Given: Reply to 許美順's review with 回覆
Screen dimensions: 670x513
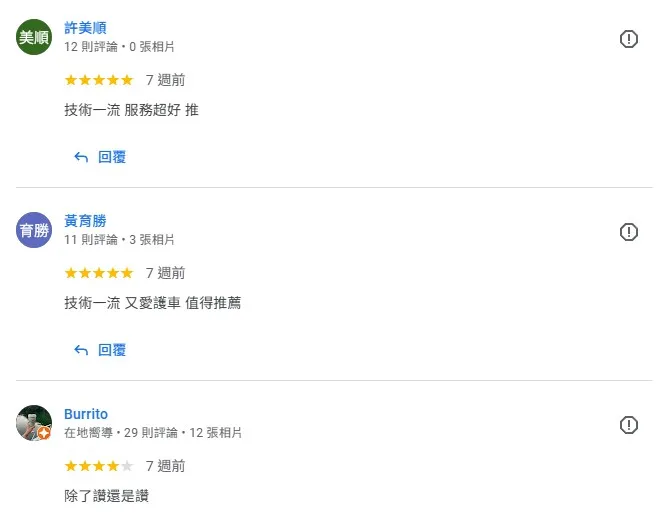Looking at the screenshot, I should [x=112, y=157].
